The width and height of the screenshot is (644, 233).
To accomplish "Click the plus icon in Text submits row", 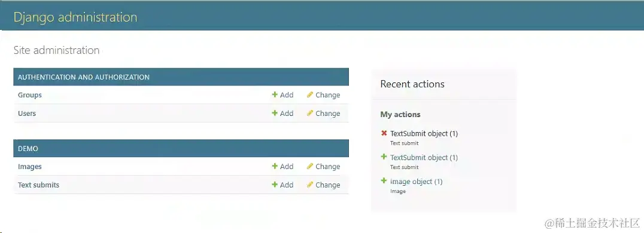I will [275, 185].
